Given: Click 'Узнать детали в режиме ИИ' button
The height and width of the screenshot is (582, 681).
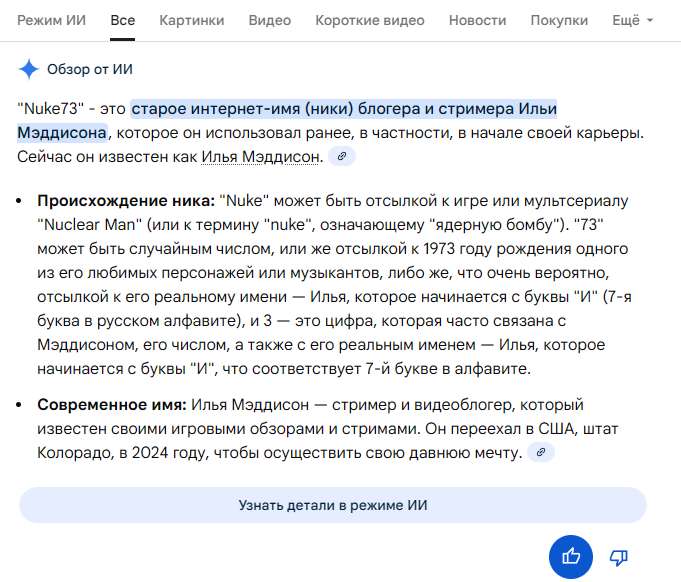Looking at the screenshot, I should click(x=333, y=505).
